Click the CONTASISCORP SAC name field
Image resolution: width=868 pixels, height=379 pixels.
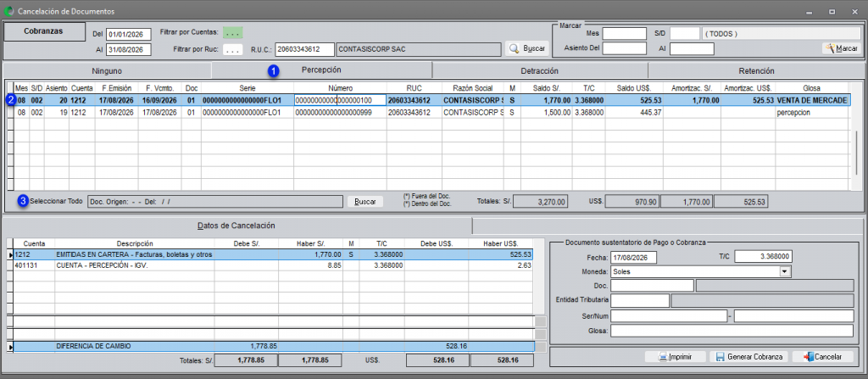click(419, 49)
